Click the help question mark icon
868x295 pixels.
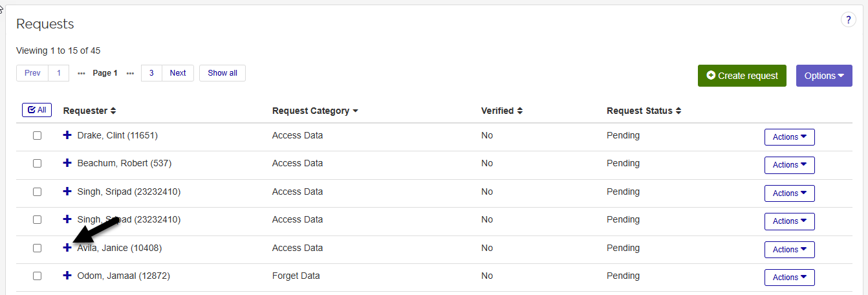(848, 20)
